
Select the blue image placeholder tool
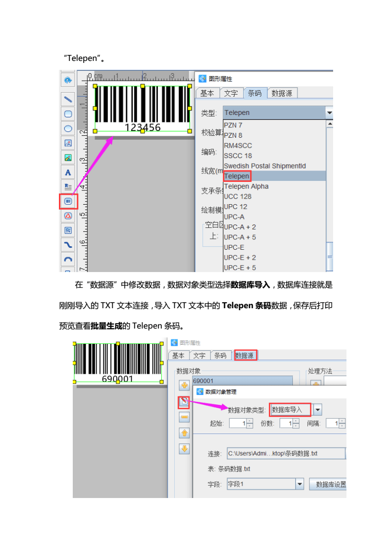[68, 143]
